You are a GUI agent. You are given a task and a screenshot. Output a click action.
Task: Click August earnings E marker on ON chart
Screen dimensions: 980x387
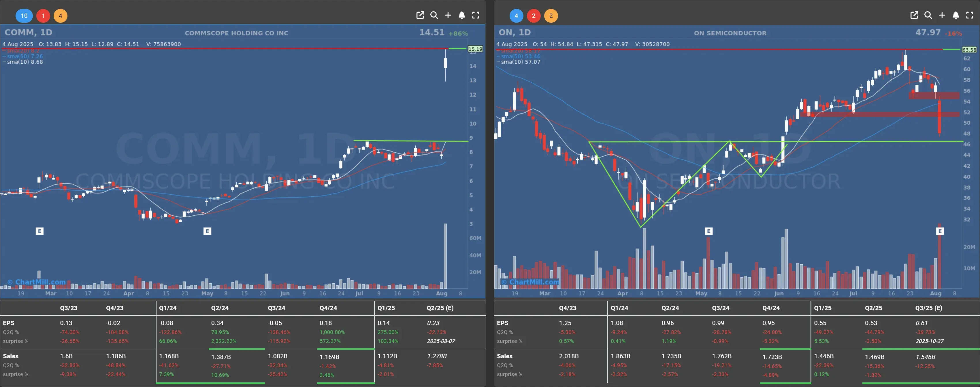940,231
